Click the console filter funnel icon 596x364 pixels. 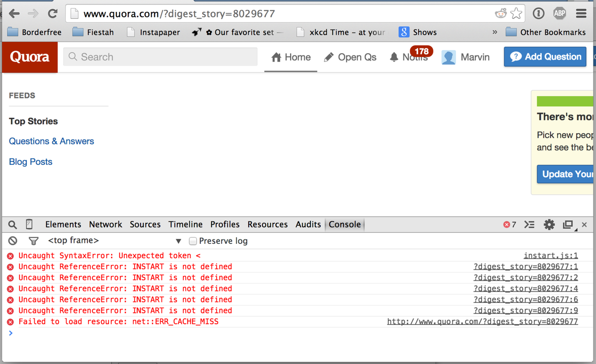coord(33,241)
